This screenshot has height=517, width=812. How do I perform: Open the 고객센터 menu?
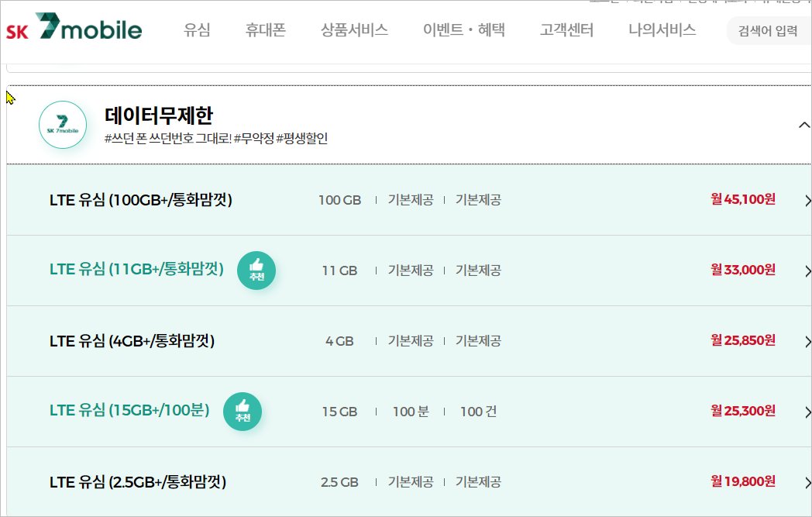tap(566, 31)
